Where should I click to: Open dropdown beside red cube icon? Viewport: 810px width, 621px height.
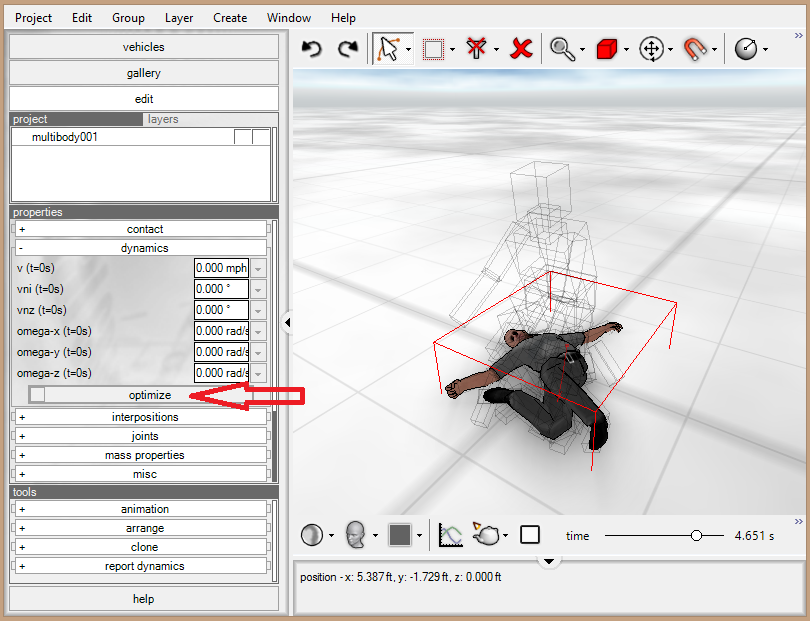(626, 50)
